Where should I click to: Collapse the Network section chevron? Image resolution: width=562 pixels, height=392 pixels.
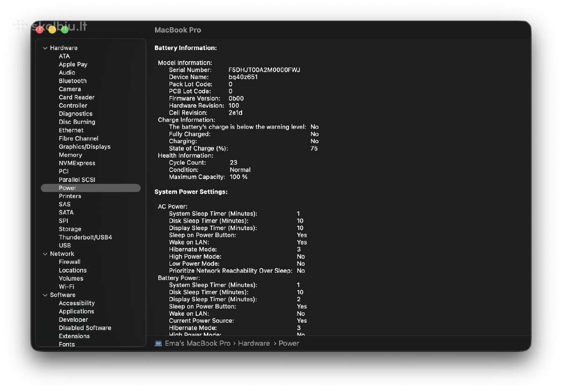pos(45,254)
